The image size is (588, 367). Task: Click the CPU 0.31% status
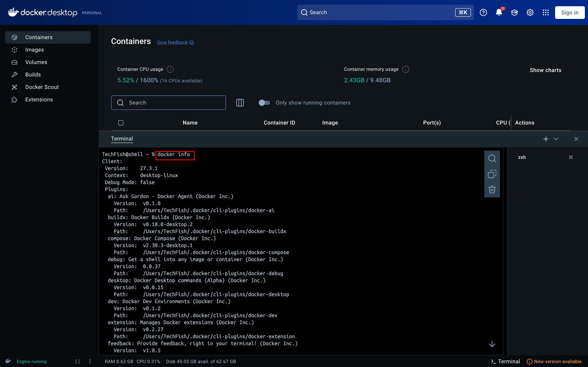[x=148, y=361]
